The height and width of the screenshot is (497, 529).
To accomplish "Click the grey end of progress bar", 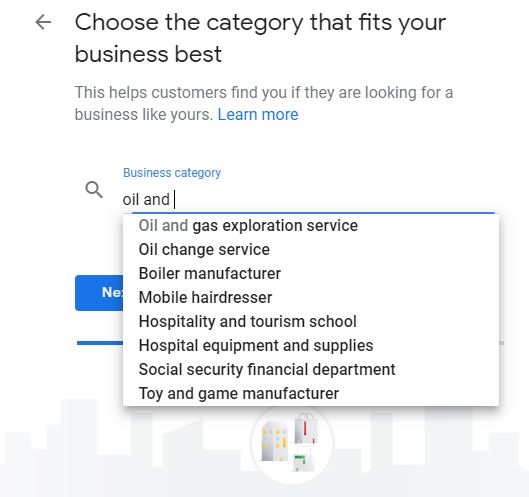I will click(x=501, y=343).
